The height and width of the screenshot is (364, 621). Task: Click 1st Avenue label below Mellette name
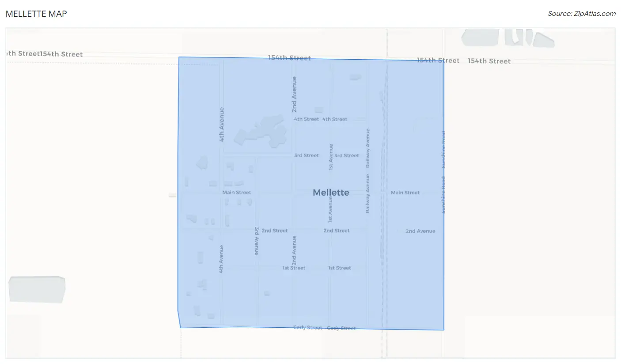click(330, 209)
